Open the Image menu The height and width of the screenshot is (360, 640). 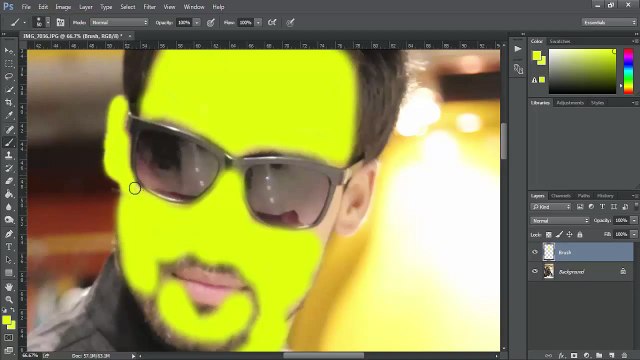click(x=63, y=7)
